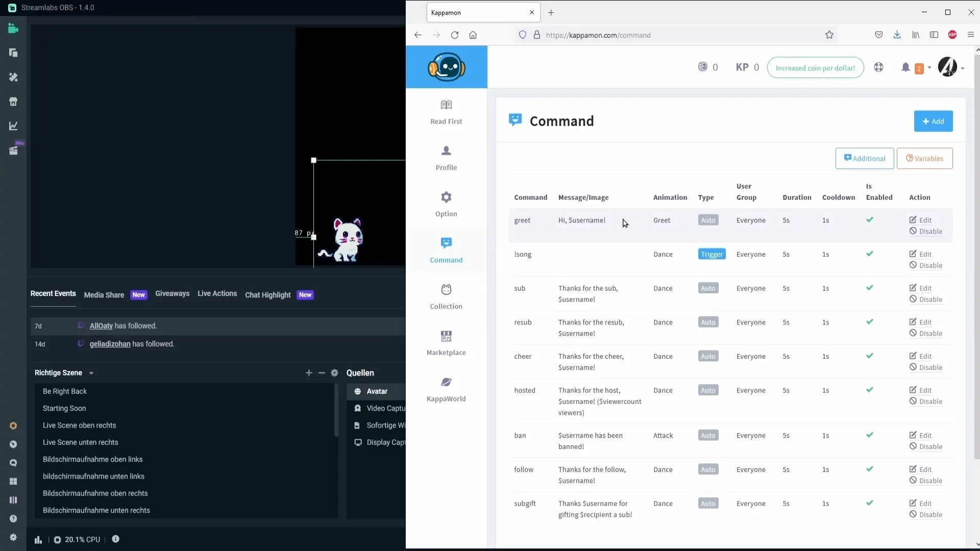The height and width of the screenshot is (551, 980).
Task: Open the KappaWorld planet page
Action: pos(446,390)
